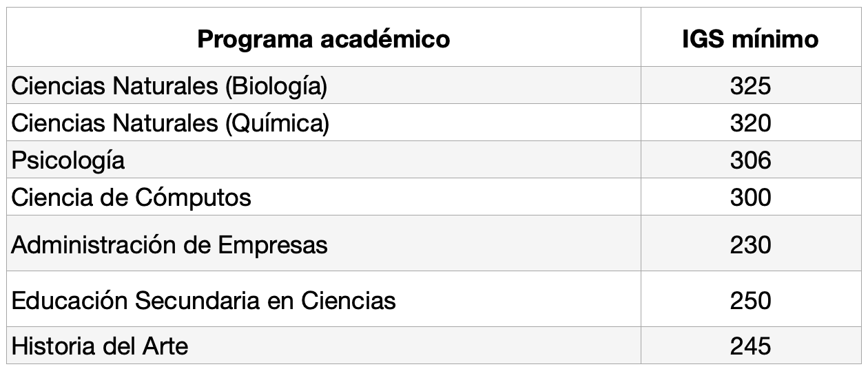Select the IGS value 230
This screenshot has height=369, width=868.
click(750, 244)
